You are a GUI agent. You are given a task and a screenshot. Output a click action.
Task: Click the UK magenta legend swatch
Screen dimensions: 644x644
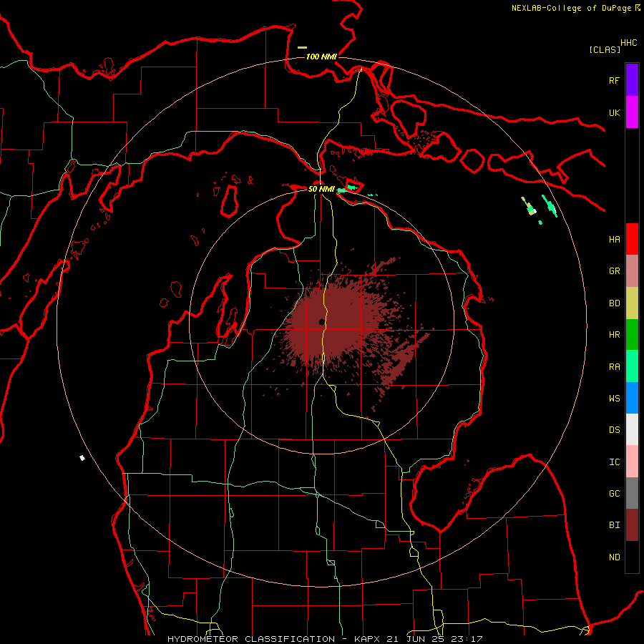pyautogui.click(x=632, y=112)
